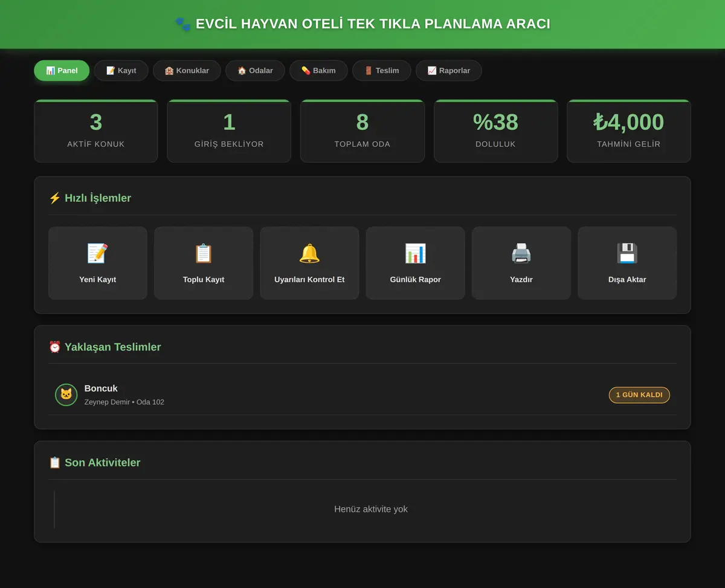Click the Günlük Rapor bar-chart icon

tap(416, 253)
